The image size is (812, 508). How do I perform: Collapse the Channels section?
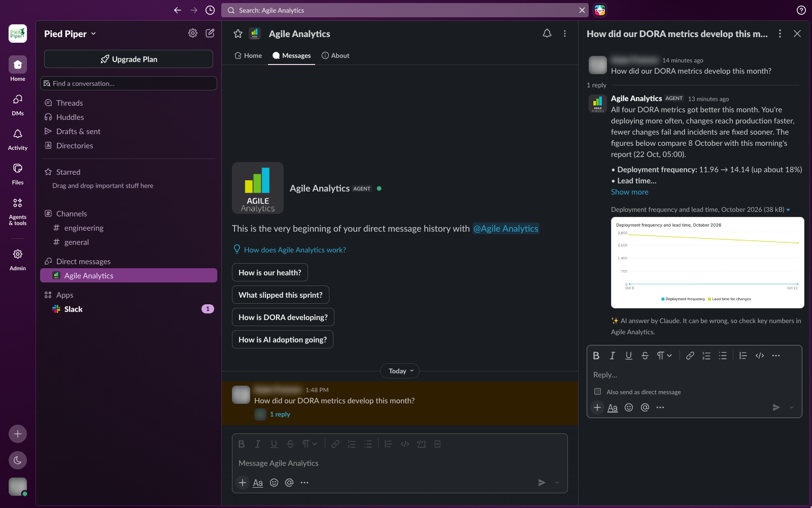click(x=72, y=214)
